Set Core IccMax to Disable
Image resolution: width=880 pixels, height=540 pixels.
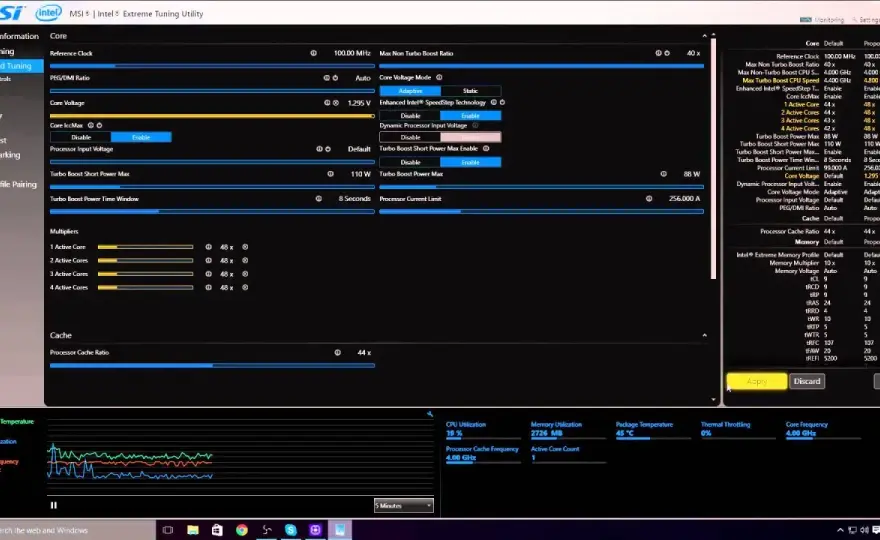[81, 138]
